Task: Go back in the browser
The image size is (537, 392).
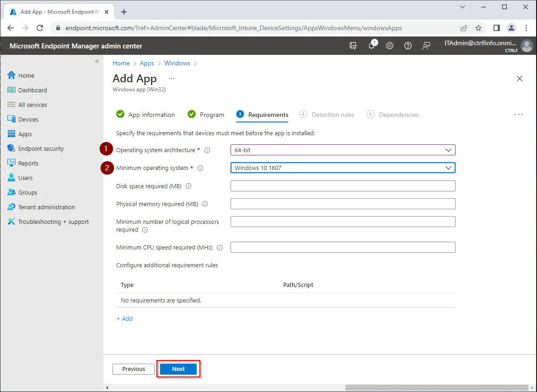Action: 11,28
